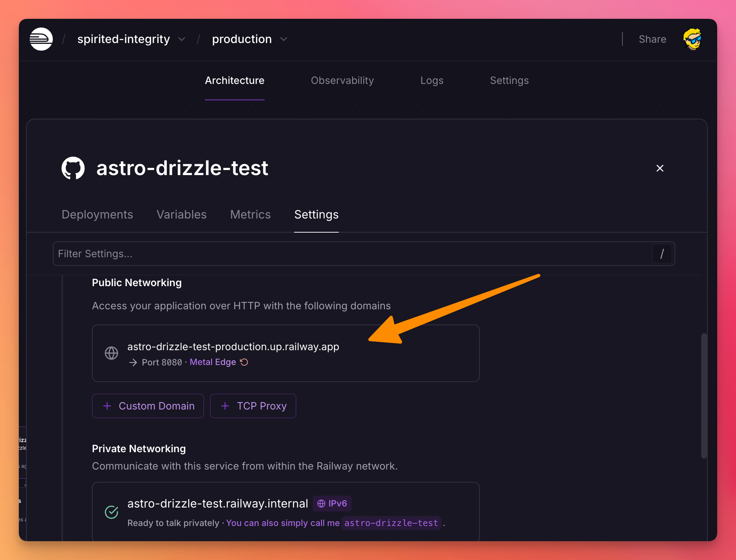Screen dimensions: 736x560
Task: Click the GitHub icon beside astro-drizzle-test
Action: [73, 168]
